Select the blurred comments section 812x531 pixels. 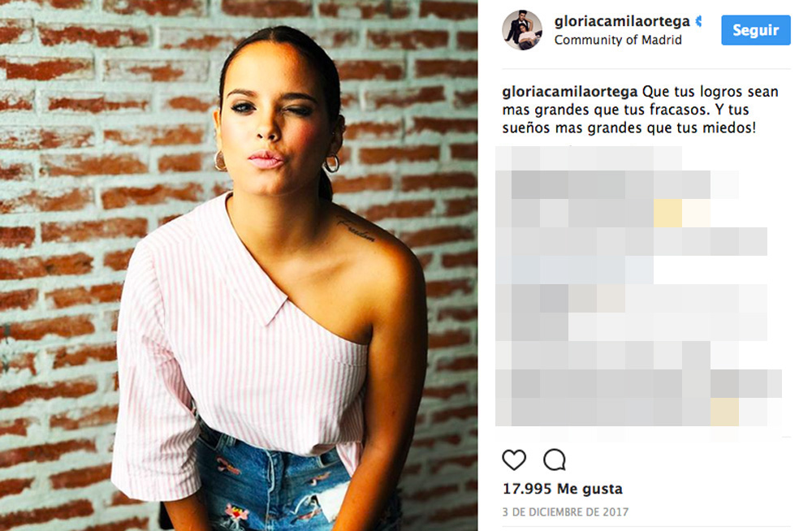tap(638, 287)
